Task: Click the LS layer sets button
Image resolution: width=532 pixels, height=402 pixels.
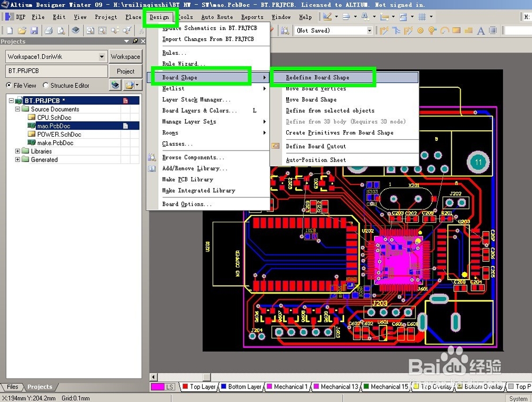Action: click(170, 387)
